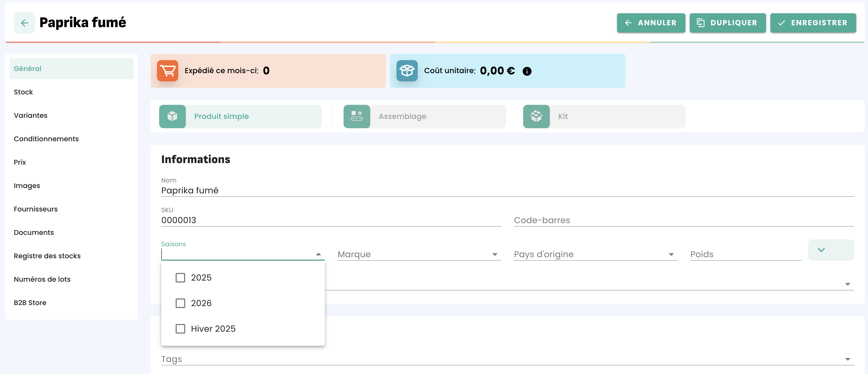Click the Code-barres input field
The width and height of the screenshot is (868, 374).
click(x=683, y=220)
